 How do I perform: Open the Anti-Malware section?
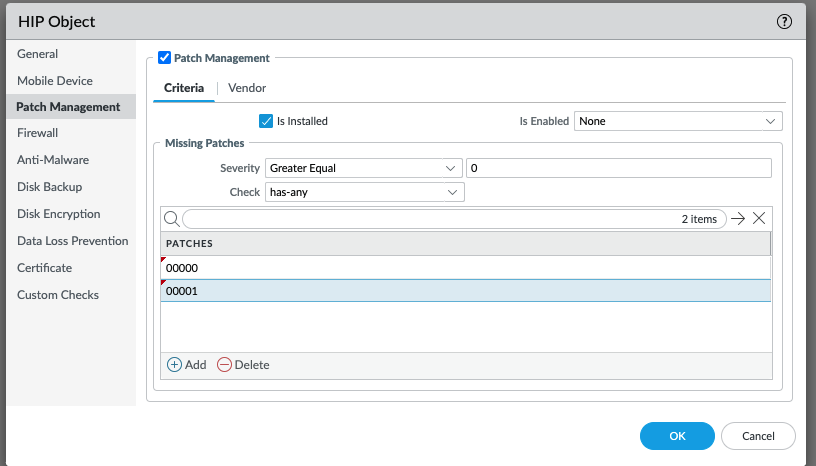click(x=53, y=160)
